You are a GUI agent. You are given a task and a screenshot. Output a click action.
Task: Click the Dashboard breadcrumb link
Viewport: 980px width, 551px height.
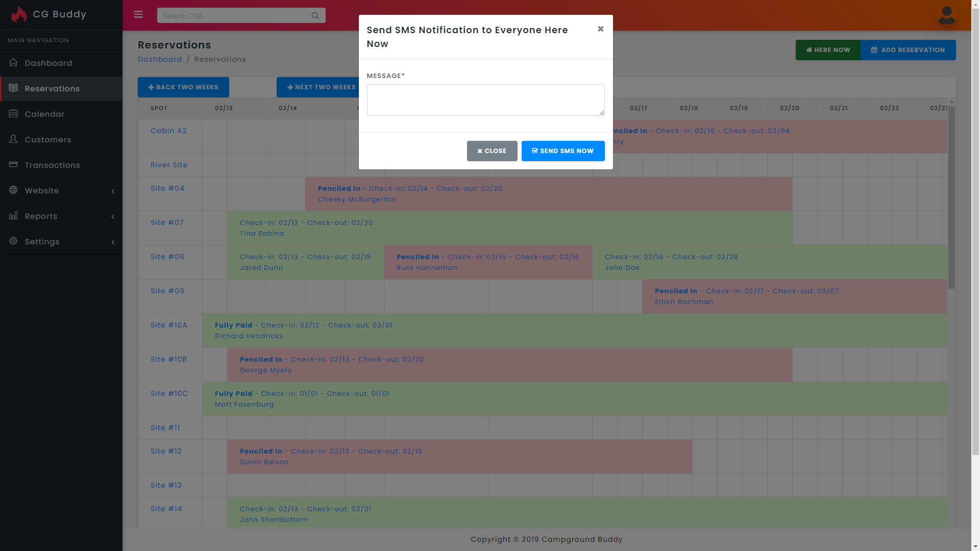tap(160, 59)
